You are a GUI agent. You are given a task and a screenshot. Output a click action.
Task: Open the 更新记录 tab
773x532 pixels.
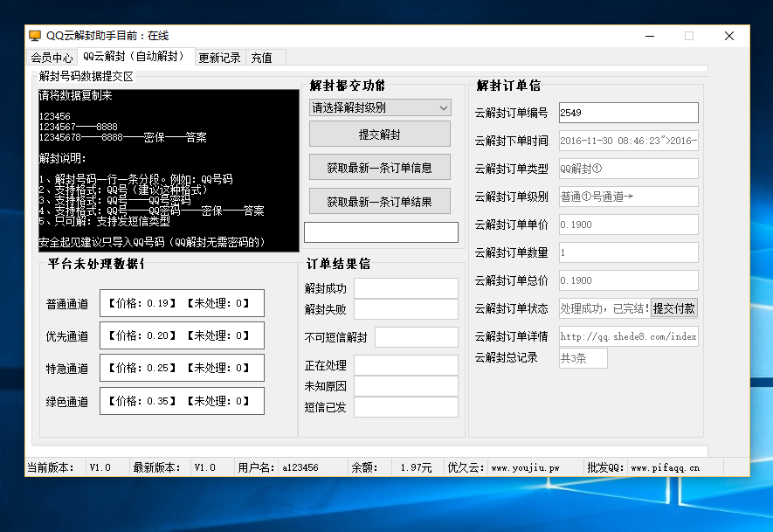click(x=219, y=58)
